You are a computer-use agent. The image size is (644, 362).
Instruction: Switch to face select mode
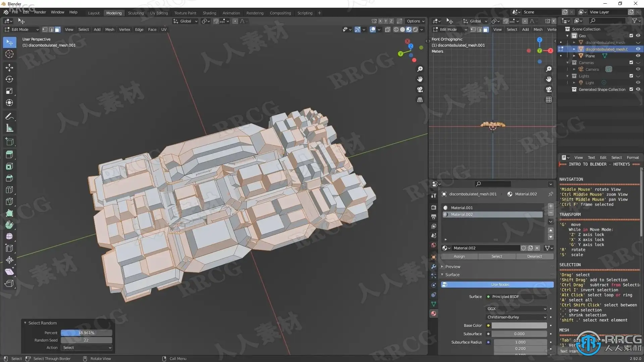pyautogui.click(x=58, y=29)
